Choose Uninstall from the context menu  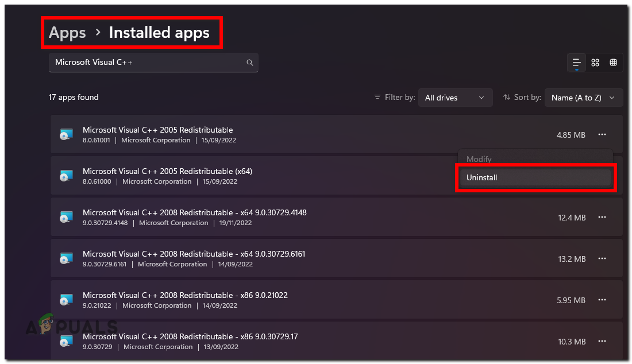point(535,177)
